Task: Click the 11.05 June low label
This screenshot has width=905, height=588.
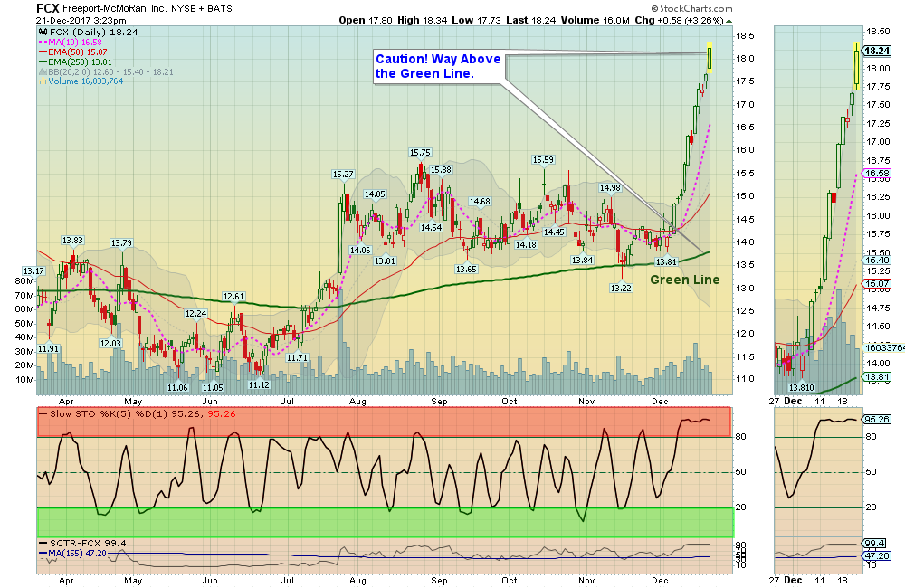Action: pos(213,388)
